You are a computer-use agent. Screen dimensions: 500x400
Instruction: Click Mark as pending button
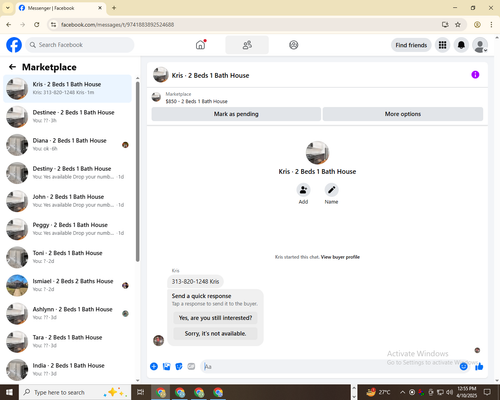(x=236, y=114)
